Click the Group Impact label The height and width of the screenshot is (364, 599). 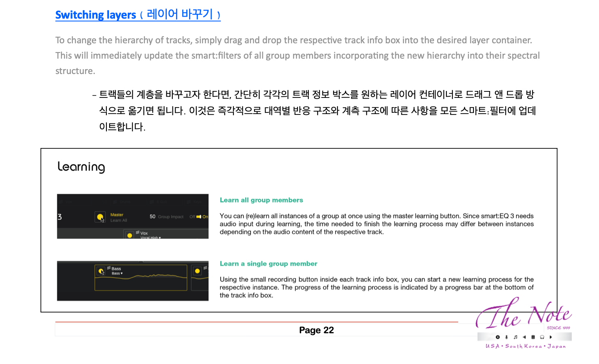click(x=171, y=217)
